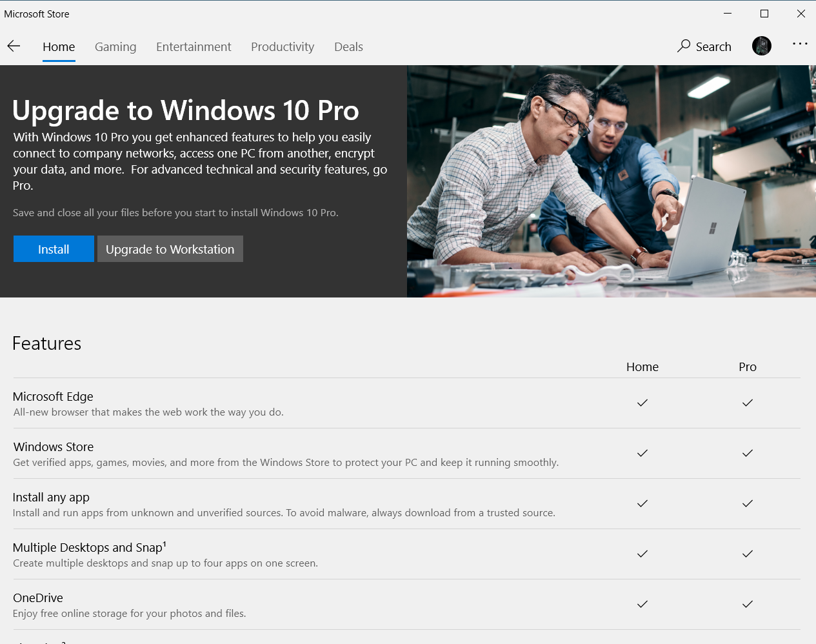Open the Deals tab
816x644 pixels.
tap(348, 46)
